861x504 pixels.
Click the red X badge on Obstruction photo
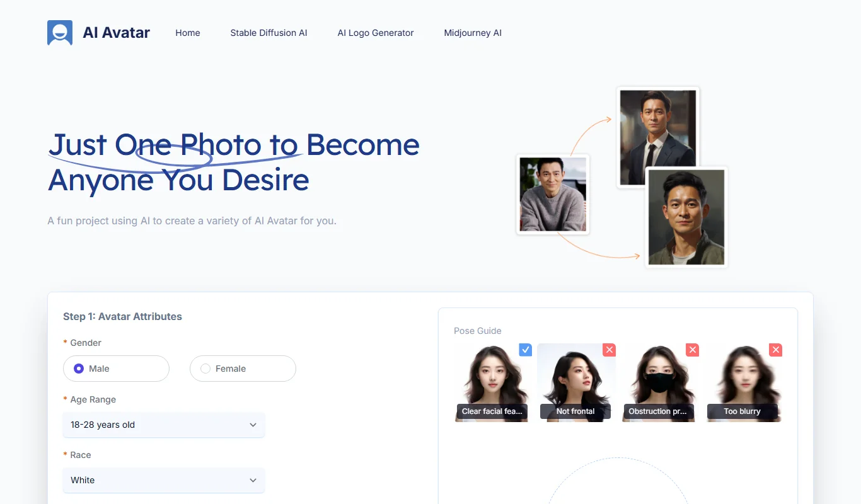coord(692,350)
